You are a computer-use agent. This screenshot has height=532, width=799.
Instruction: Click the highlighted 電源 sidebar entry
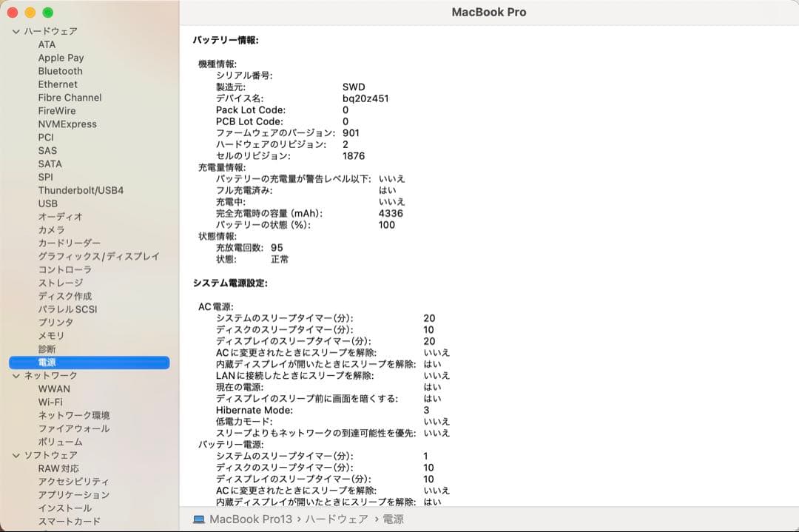pyautogui.click(x=47, y=363)
